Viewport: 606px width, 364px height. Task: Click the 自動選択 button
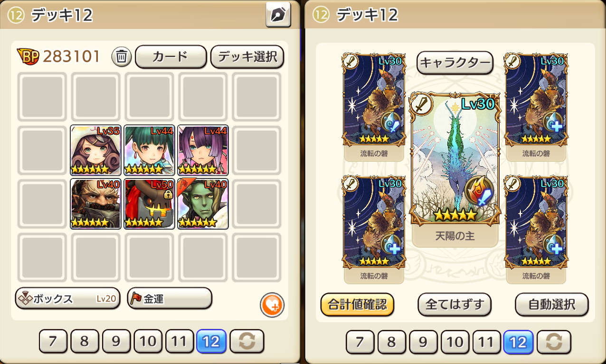point(551,304)
